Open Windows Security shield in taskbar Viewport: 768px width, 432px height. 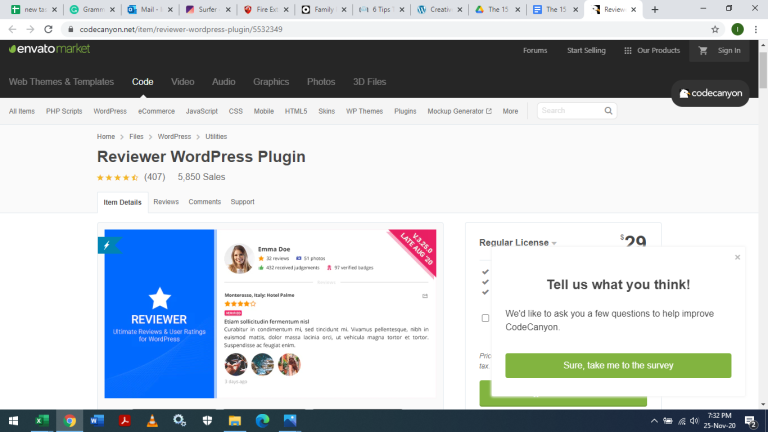(207, 421)
